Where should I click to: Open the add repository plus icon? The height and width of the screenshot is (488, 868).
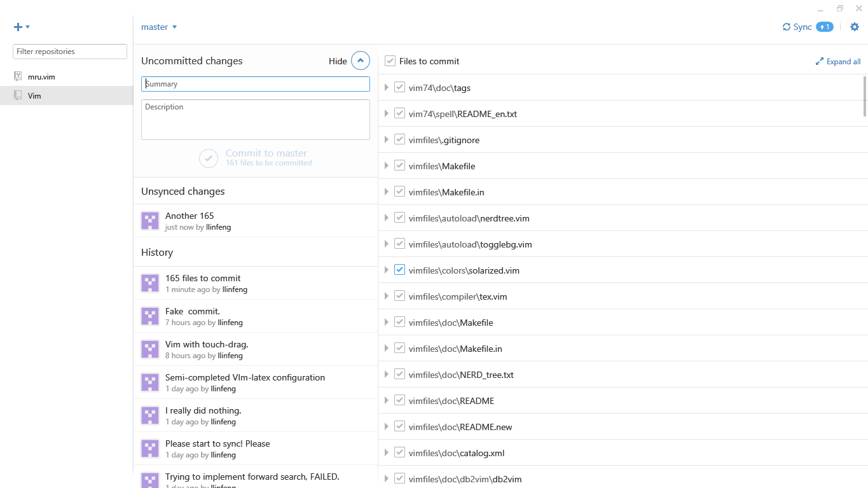click(17, 26)
